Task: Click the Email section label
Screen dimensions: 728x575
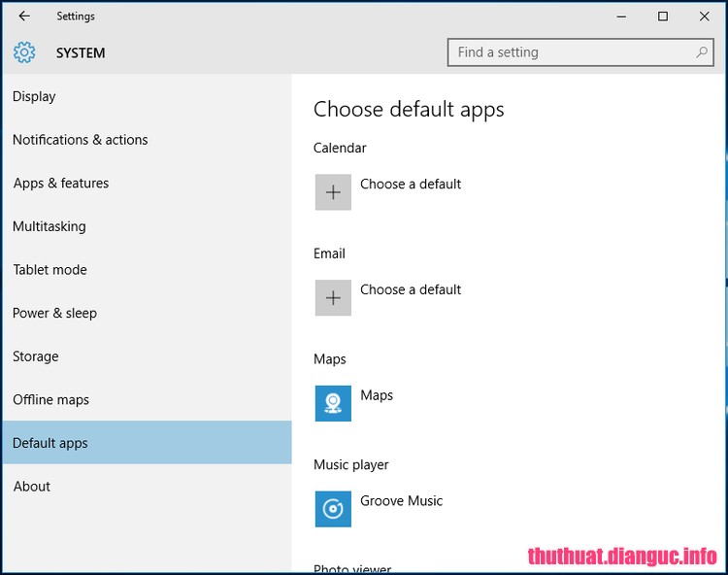Action: [x=329, y=254]
